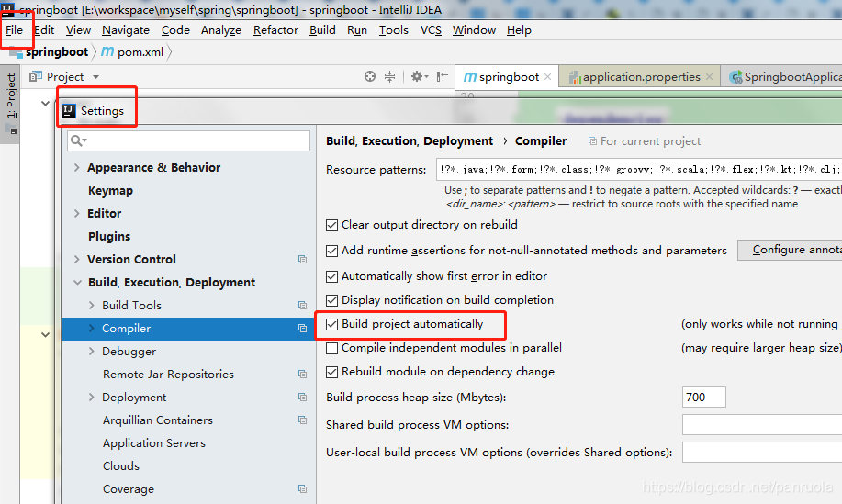The width and height of the screenshot is (842, 504).
Task: Click the Resource patterns field
Action: [639, 170]
